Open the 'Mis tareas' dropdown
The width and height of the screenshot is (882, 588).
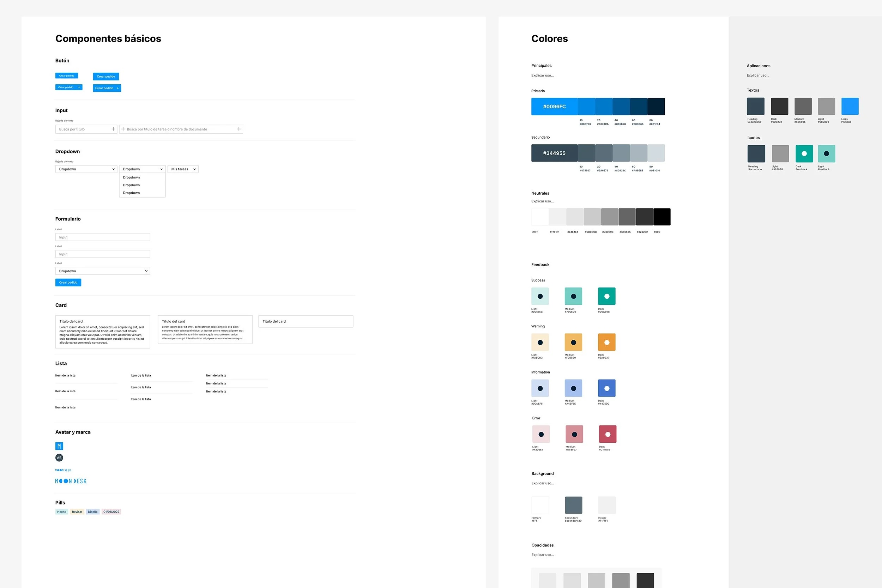click(183, 169)
